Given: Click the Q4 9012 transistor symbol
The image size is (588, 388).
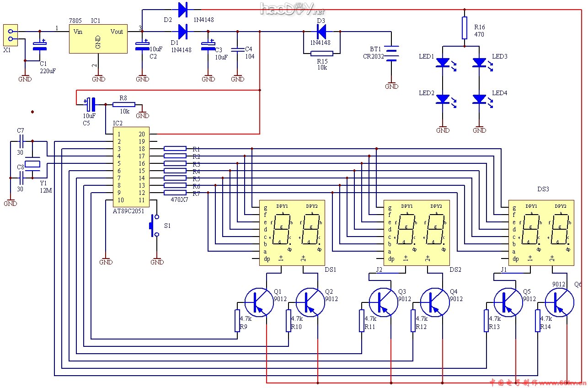Looking at the screenshot, I should point(435,302).
